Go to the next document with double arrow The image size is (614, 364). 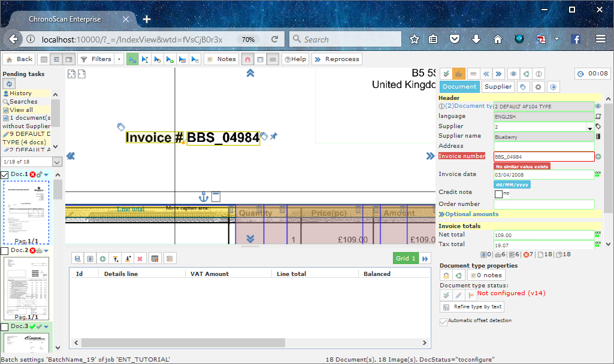(x=498, y=74)
